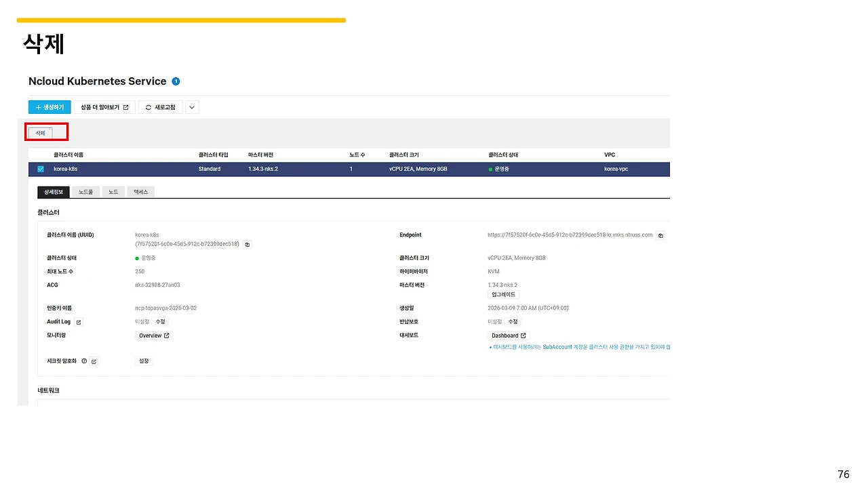Image resolution: width=868 pixels, height=488 pixels.
Task: Click korea-k8s in the cluster table row
Action: 66,169
